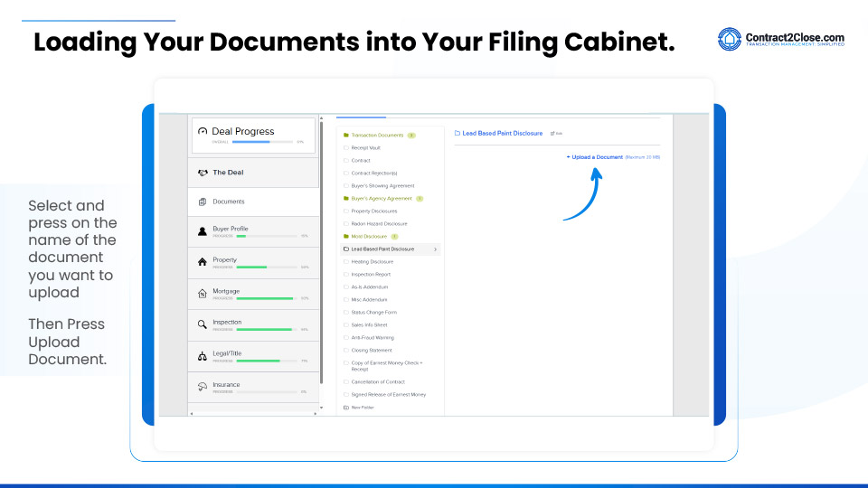
Task: Click the Upload a Document link
Action: [596, 157]
